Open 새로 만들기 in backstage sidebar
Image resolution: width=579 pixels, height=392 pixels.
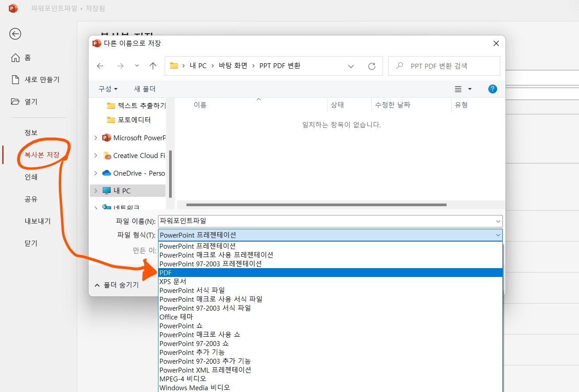(35, 80)
